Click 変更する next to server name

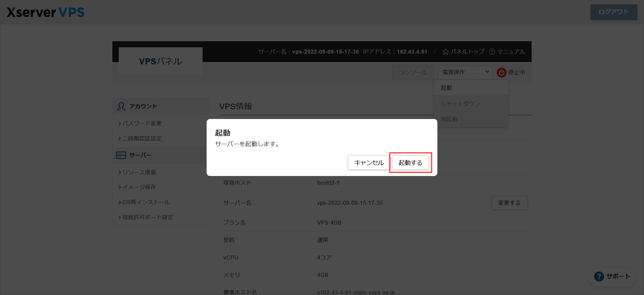click(x=509, y=203)
